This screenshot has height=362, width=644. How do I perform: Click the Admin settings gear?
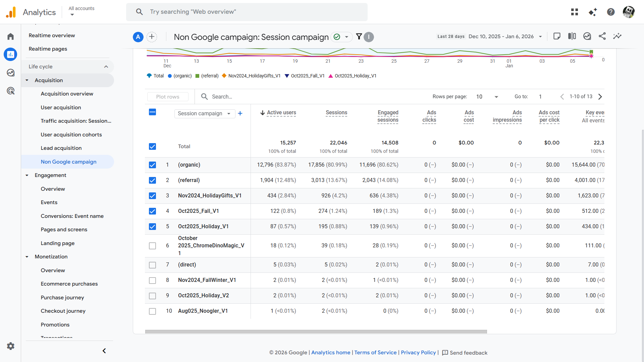pyautogui.click(x=11, y=346)
